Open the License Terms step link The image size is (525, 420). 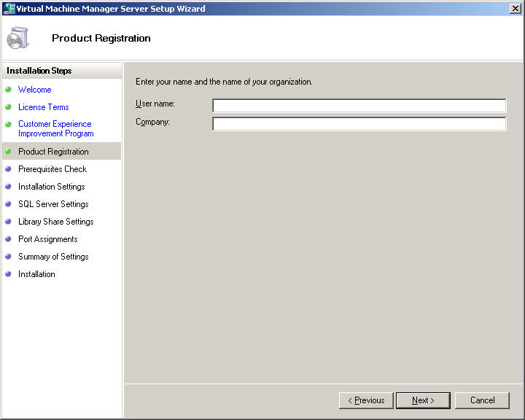click(44, 107)
